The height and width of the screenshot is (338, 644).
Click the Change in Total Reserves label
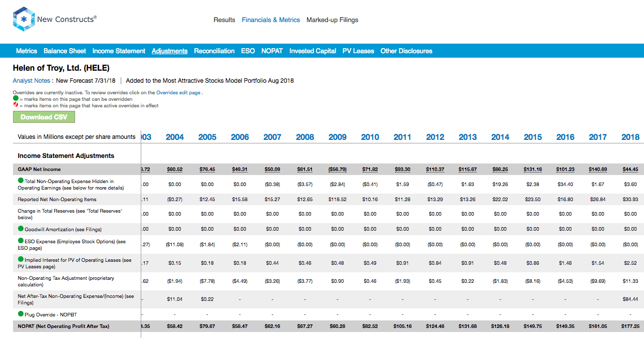coord(70,214)
